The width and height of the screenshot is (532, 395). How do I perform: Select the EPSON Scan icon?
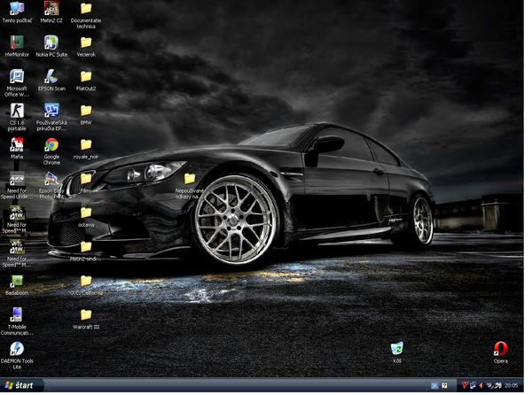pos(51,76)
